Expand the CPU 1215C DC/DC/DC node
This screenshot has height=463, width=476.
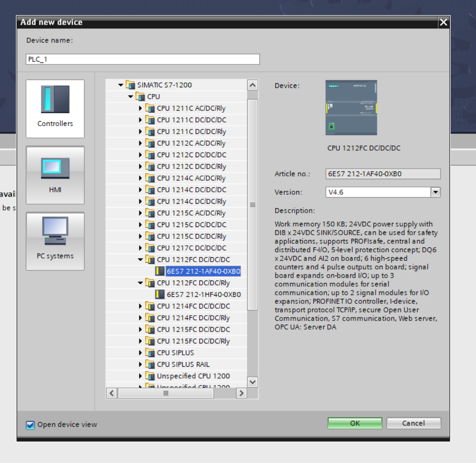click(140, 225)
